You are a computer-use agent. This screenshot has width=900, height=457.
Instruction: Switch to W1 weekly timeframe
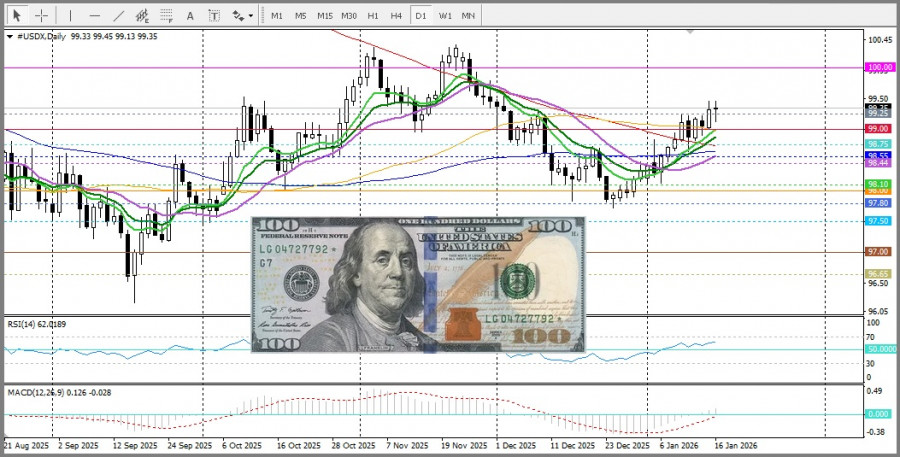(x=445, y=16)
